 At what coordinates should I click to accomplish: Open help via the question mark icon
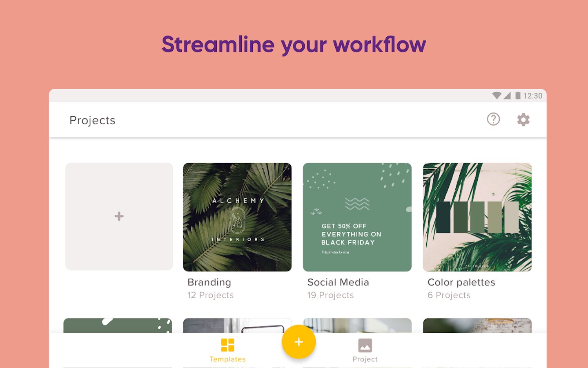493,119
